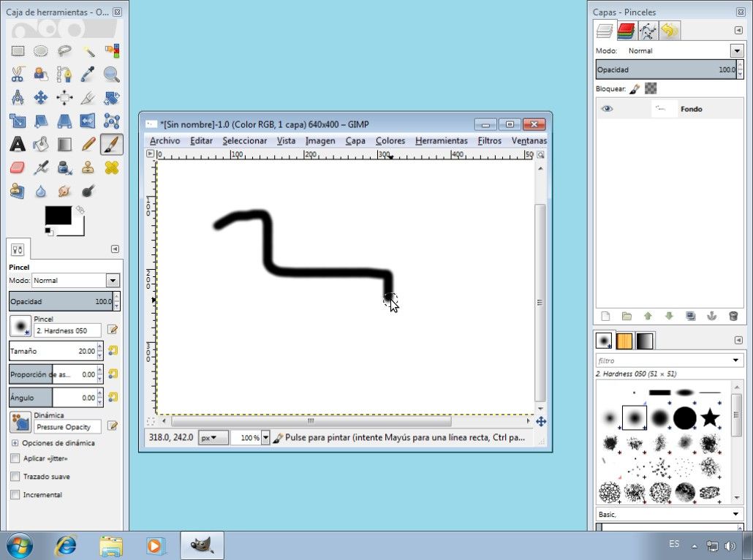
Task: Switch to the Channels tab
Action: (626, 31)
